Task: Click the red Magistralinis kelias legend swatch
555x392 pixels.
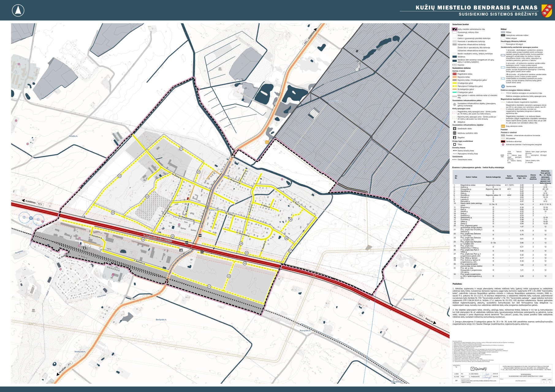Action: [454, 74]
